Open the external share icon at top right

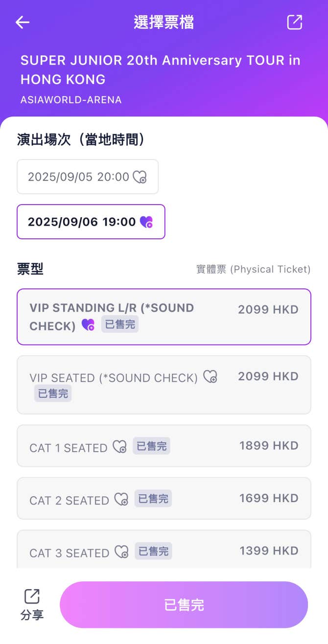(x=294, y=23)
